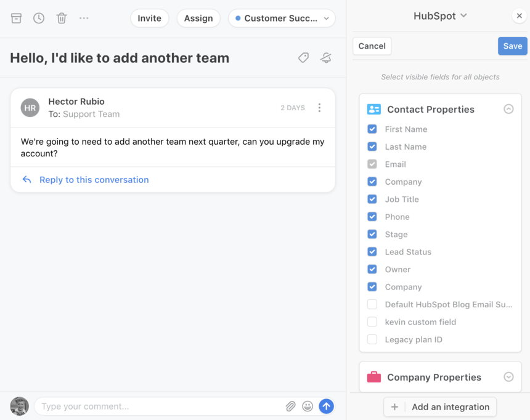The image size is (530, 420).
Task: Uncheck the Owner checkbox
Action: pos(372,269)
